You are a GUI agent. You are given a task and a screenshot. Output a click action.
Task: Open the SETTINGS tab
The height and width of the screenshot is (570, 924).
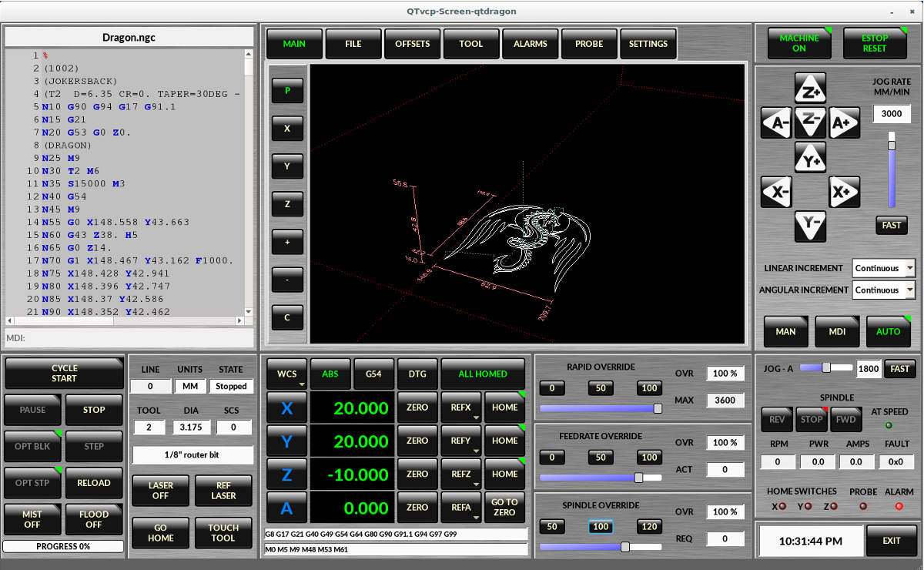pyautogui.click(x=648, y=44)
